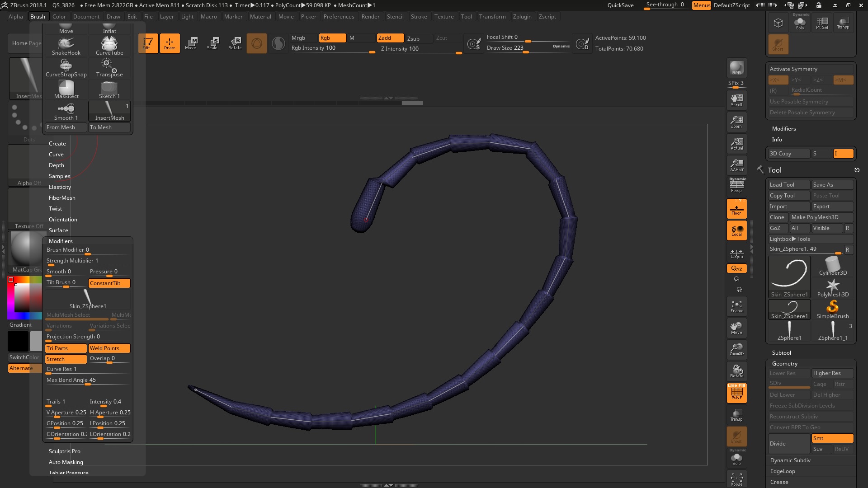Choose the CurveTube brush
868x488 pixels.
click(x=109, y=47)
